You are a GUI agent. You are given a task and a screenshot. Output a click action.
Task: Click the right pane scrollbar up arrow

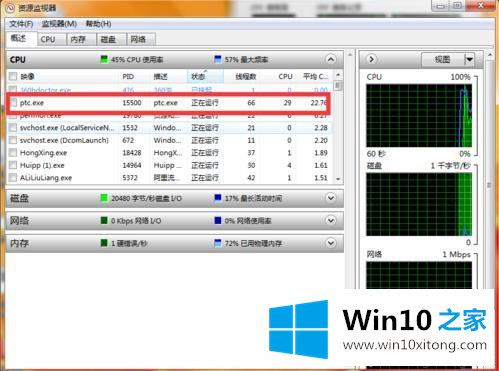[x=490, y=54]
